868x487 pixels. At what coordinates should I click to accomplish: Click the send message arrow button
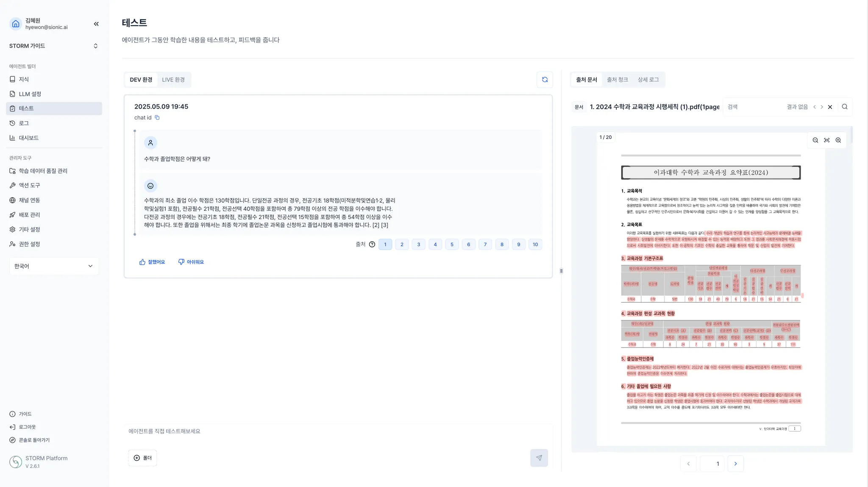539,458
